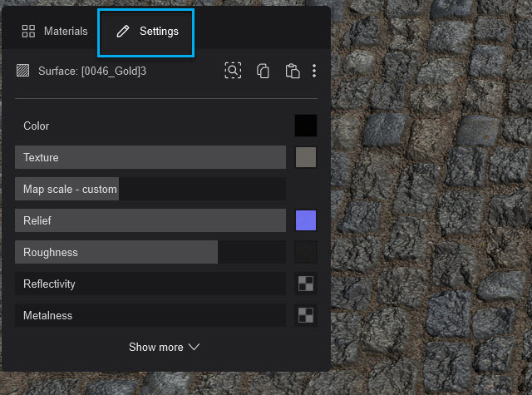
Task: Select the gray Texture map thumbnail
Action: 306,157
